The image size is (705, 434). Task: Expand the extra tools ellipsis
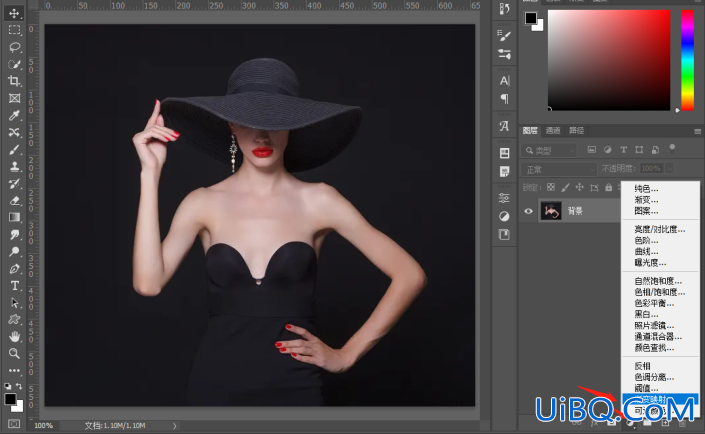pos(14,371)
